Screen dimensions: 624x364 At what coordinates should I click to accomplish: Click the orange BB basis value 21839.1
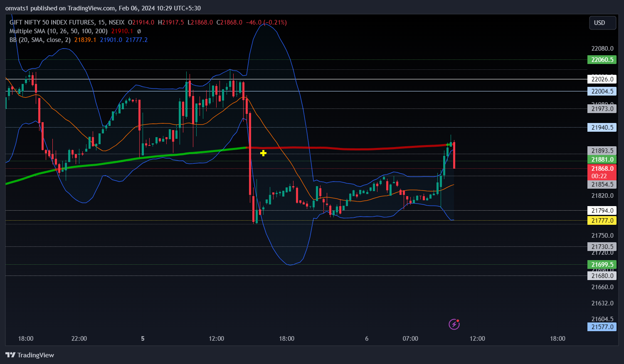85,40
